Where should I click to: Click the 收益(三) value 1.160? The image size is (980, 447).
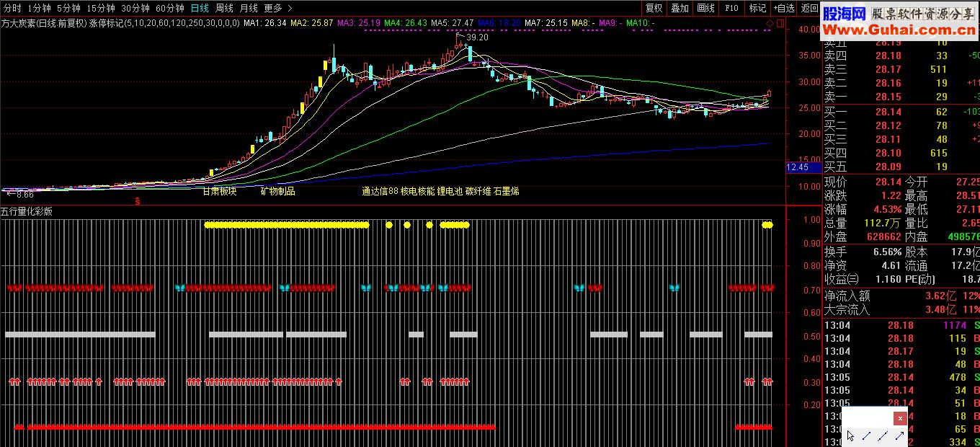(x=887, y=278)
